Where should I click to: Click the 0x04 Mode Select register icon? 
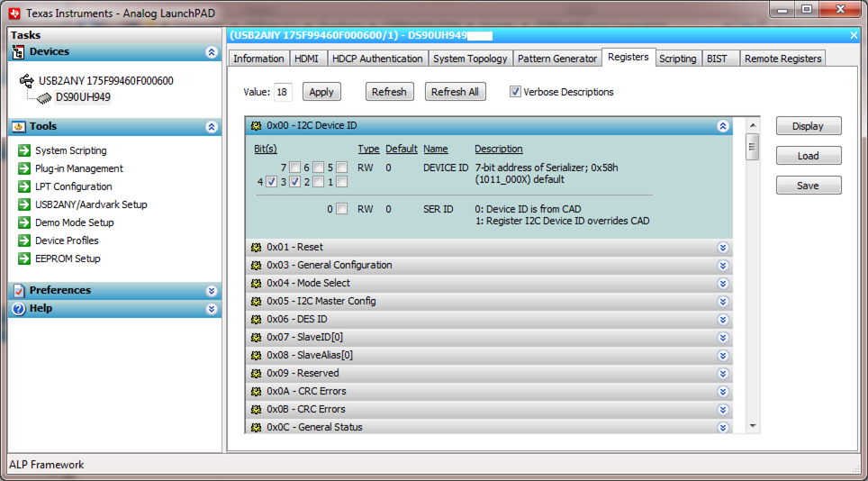coord(256,284)
